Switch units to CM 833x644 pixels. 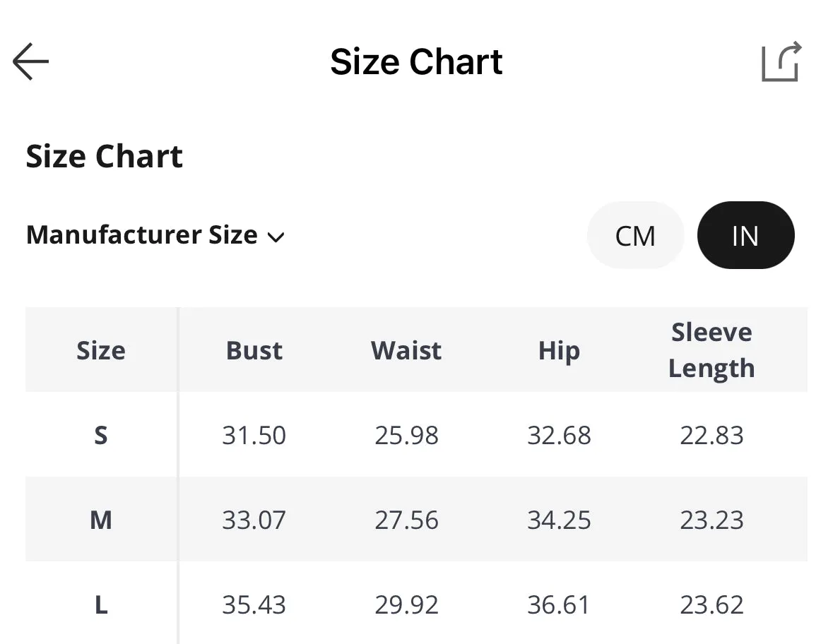tap(635, 235)
